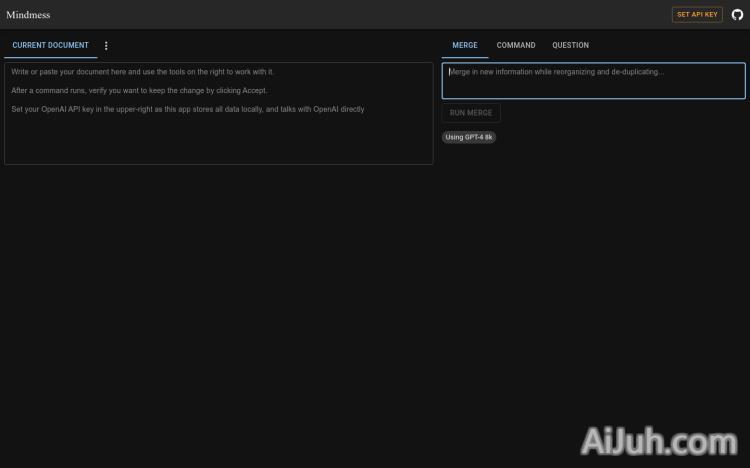Click the AiJuh.com watermark
The height and width of the screenshot is (468, 750).
[x=658, y=441]
